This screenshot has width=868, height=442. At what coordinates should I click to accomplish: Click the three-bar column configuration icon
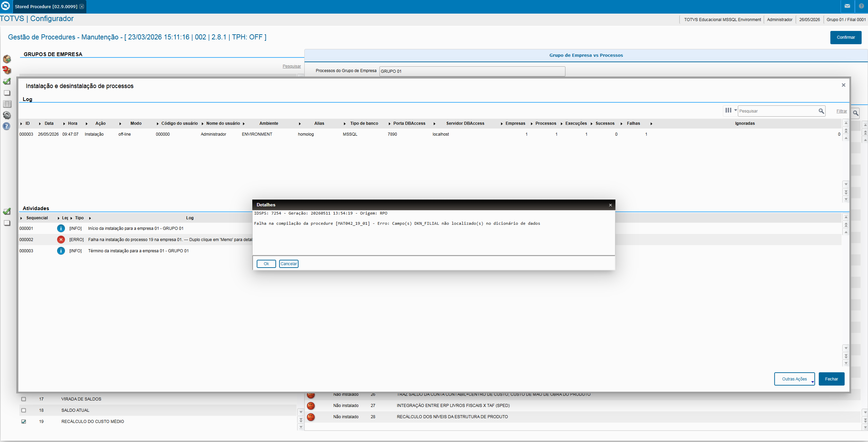pyautogui.click(x=728, y=111)
